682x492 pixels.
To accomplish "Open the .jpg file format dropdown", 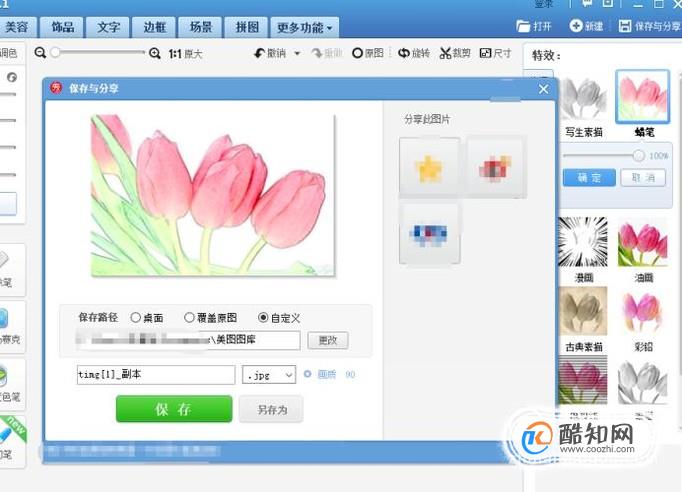I will click(269, 375).
